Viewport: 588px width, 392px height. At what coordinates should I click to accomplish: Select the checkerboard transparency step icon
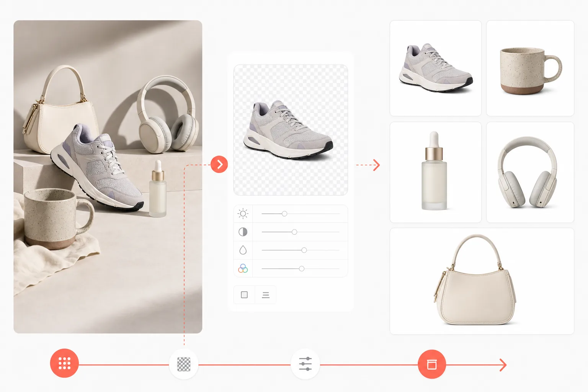(x=184, y=364)
